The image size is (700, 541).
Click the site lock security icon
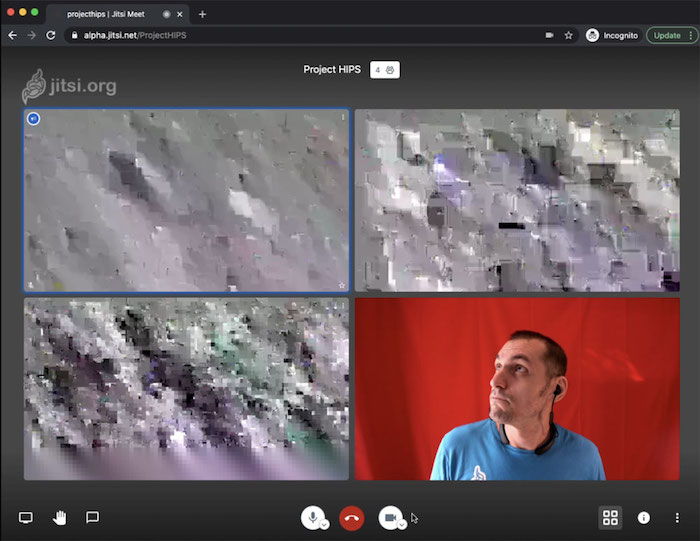point(75,35)
